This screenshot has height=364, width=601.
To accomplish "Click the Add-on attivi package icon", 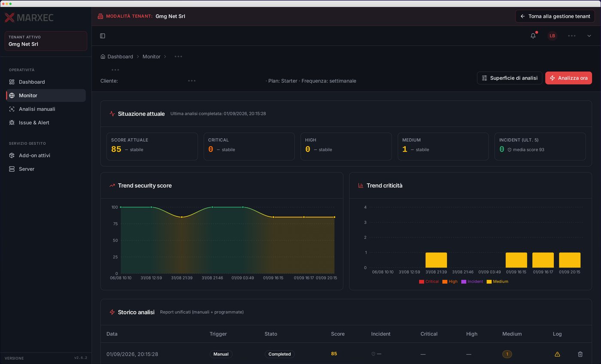I will 12,155.
